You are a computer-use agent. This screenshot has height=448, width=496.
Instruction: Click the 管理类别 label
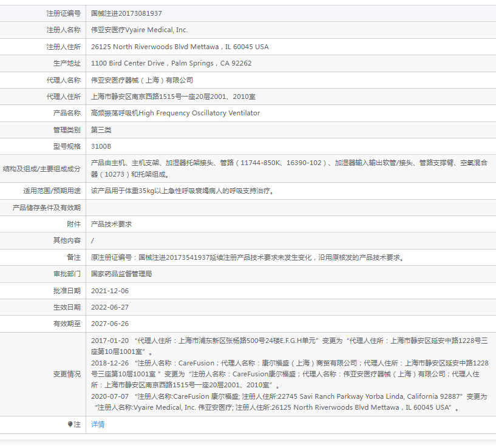tap(67, 130)
